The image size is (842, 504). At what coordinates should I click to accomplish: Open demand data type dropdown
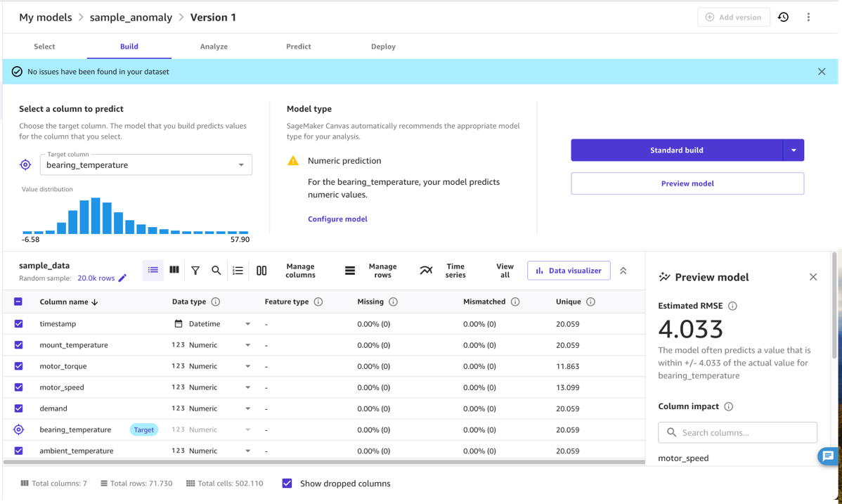tap(247, 408)
